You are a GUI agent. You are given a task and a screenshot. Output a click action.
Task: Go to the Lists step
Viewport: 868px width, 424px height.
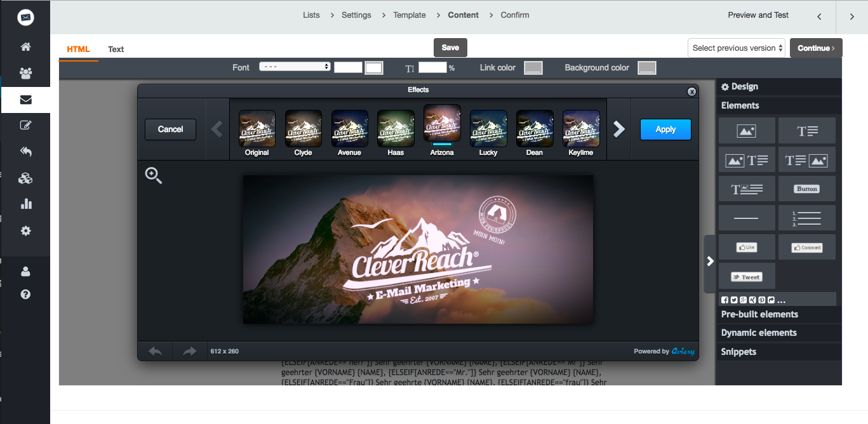click(x=311, y=15)
